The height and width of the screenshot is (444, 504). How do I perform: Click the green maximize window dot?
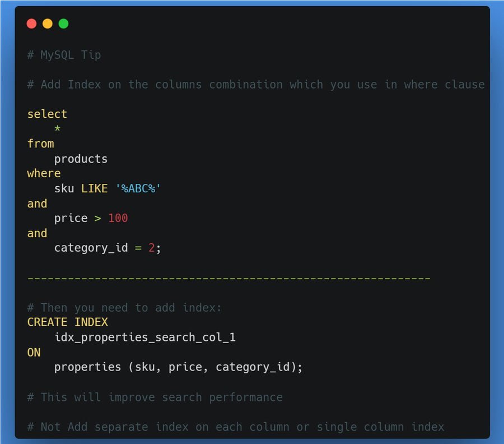point(64,24)
